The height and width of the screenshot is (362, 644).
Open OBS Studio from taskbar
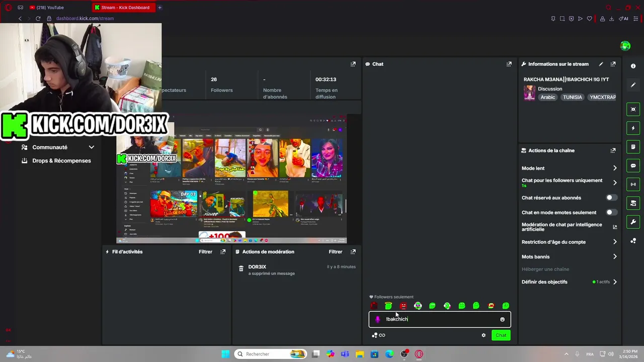pyautogui.click(x=404, y=354)
